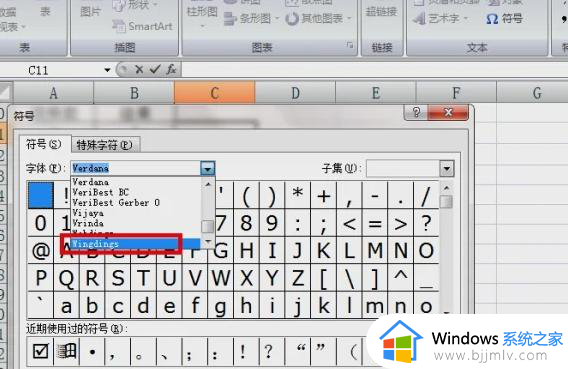Select the blank space symbol cell
The width and height of the screenshot is (568, 369).
[41, 195]
